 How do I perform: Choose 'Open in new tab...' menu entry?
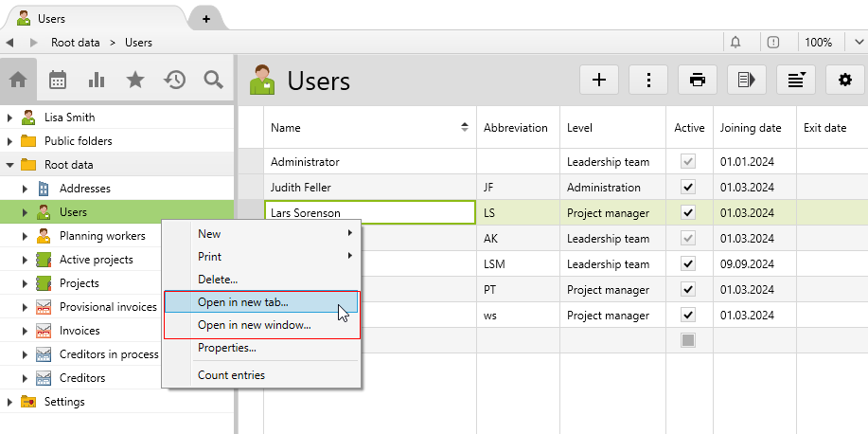pyautogui.click(x=243, y=302)
